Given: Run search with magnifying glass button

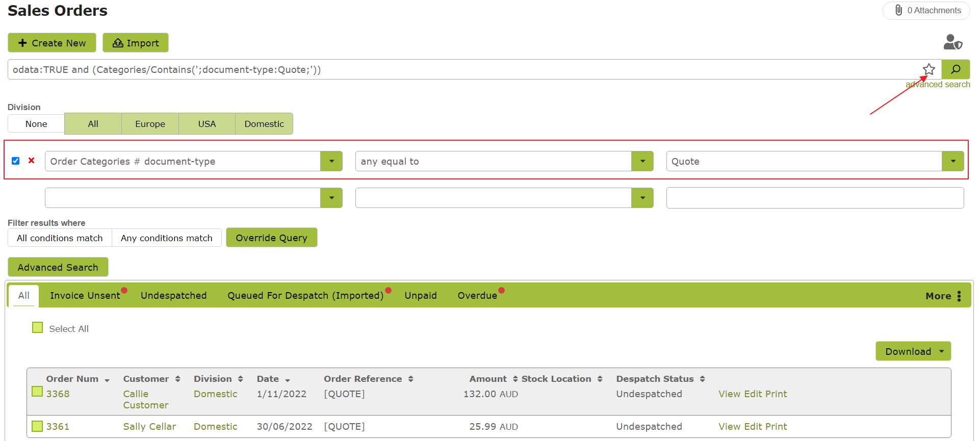Looking at the screenshot, I should coord(956,69).
